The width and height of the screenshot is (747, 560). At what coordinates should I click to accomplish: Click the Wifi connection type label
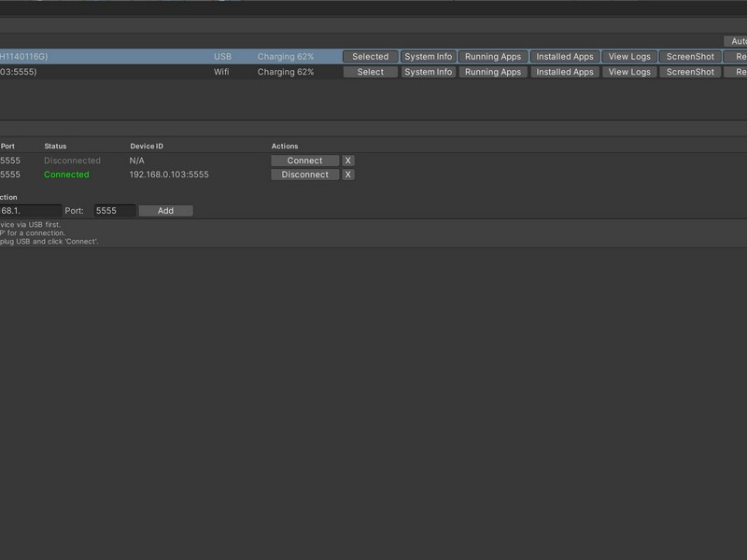click(x=221, y=72)
